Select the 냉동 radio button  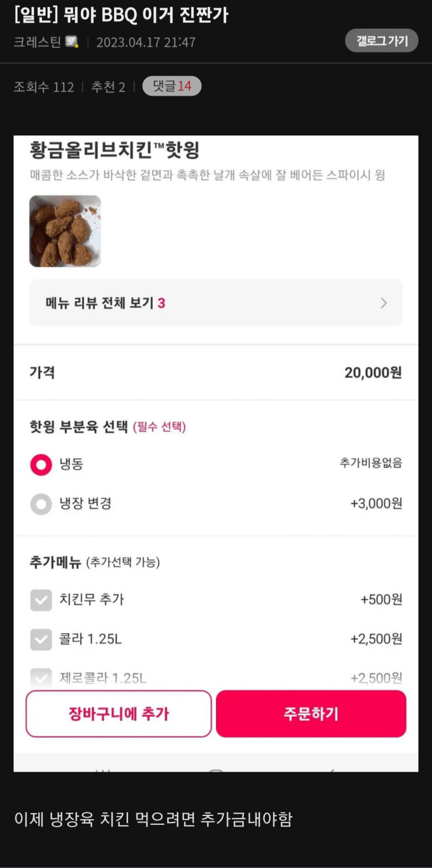[41, 464]
